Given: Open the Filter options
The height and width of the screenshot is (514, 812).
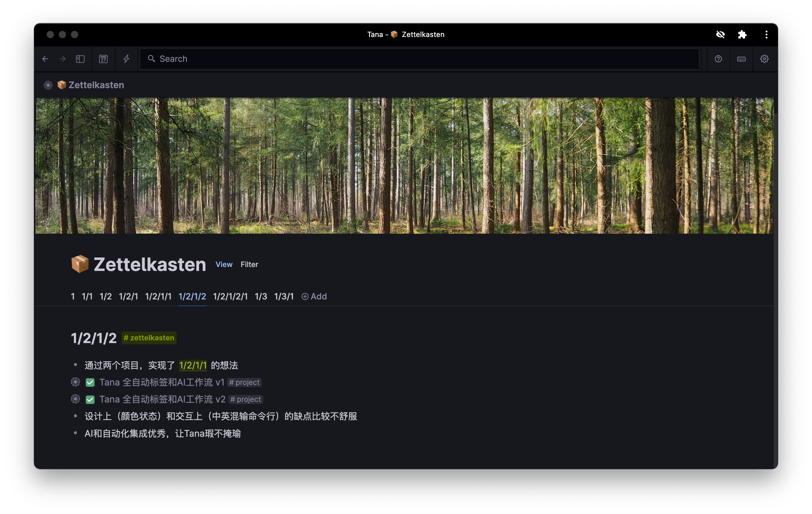Looking at the screenshot, I should 249,264.
